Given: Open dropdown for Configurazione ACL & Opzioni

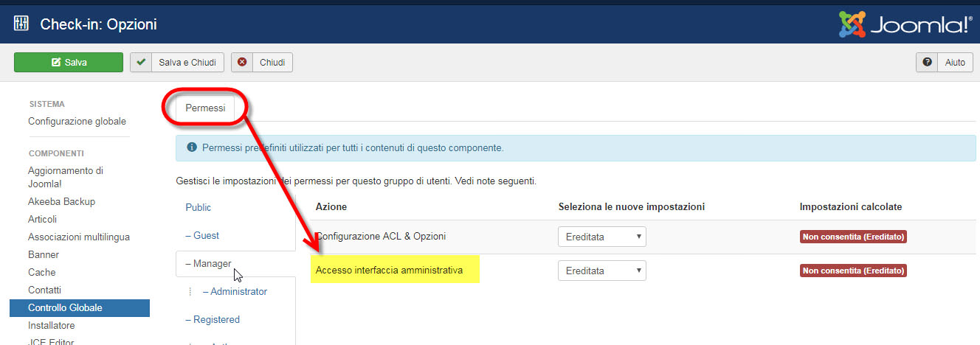Looking at the screenshot, I should point(601,237).
